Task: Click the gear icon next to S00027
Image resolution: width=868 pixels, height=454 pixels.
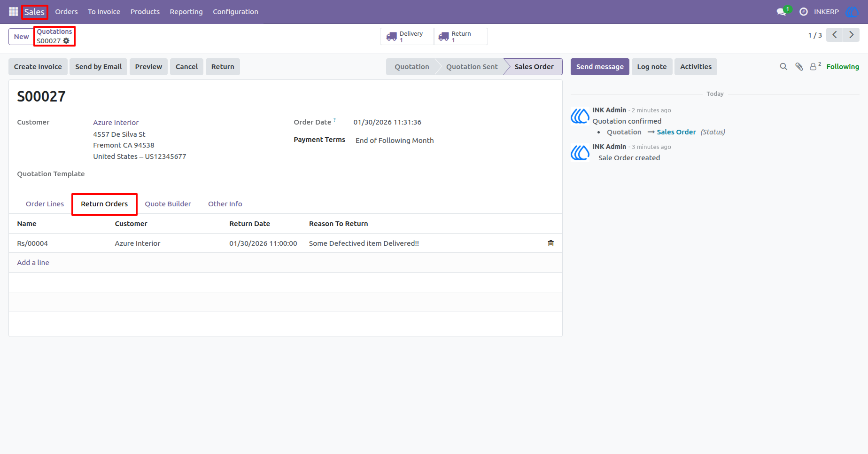Action: (x=66, y=41)
